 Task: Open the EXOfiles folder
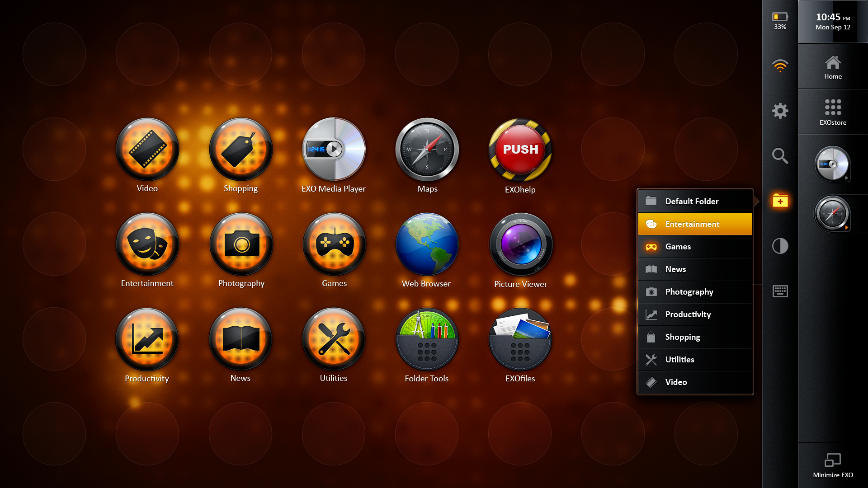(x=520, y=339)
